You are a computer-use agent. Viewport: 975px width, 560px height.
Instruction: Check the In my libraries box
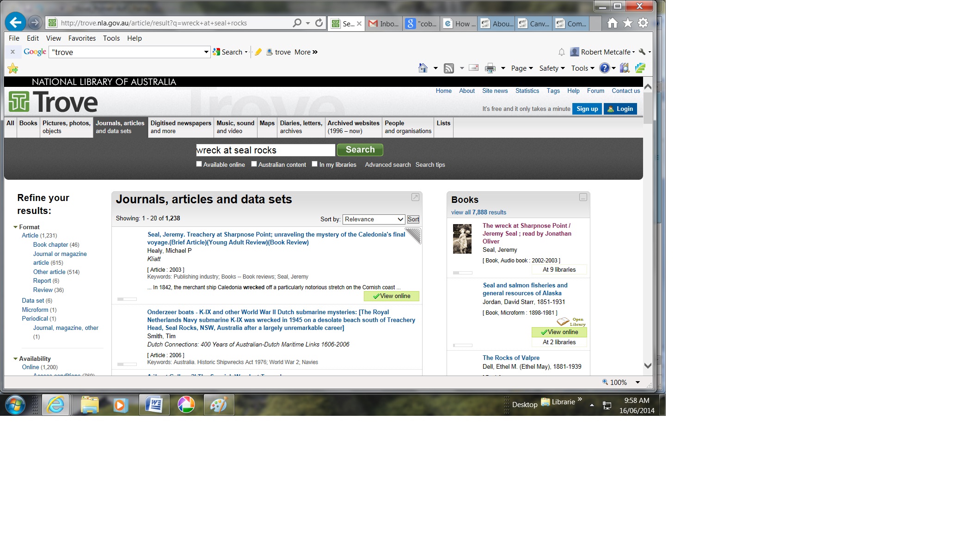tap(315, 164)
